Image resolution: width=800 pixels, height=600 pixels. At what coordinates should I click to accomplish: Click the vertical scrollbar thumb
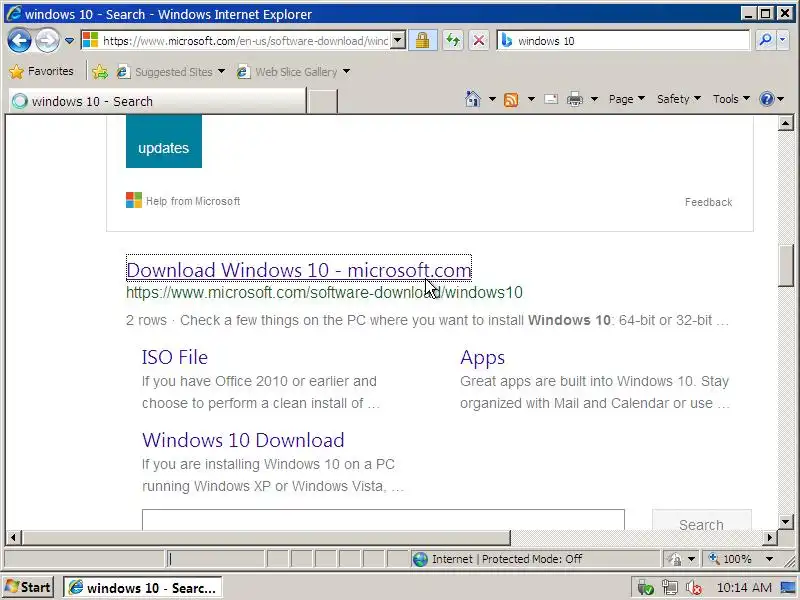pos(785,266)
